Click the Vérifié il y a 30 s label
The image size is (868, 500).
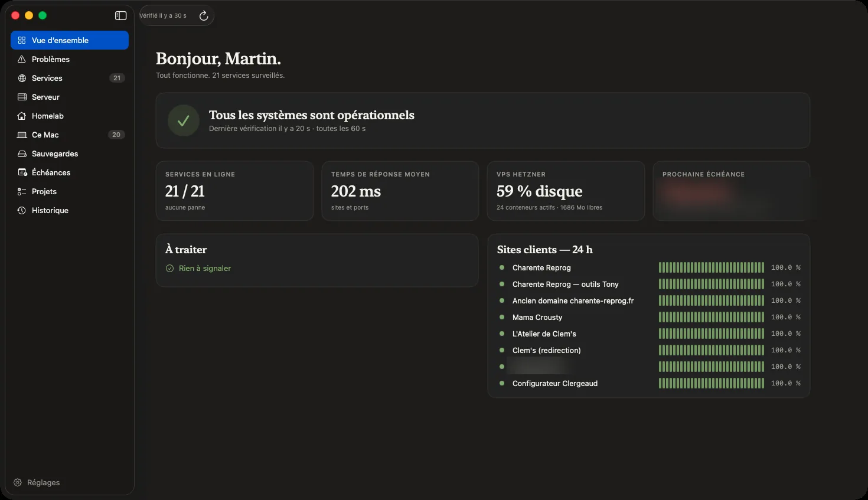pyautogui.click(x=163, y=16)
